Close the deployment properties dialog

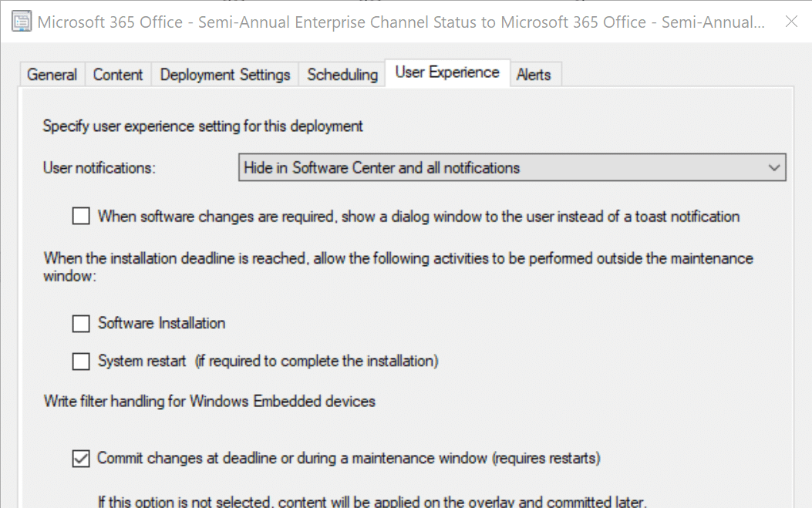(790, 22)
